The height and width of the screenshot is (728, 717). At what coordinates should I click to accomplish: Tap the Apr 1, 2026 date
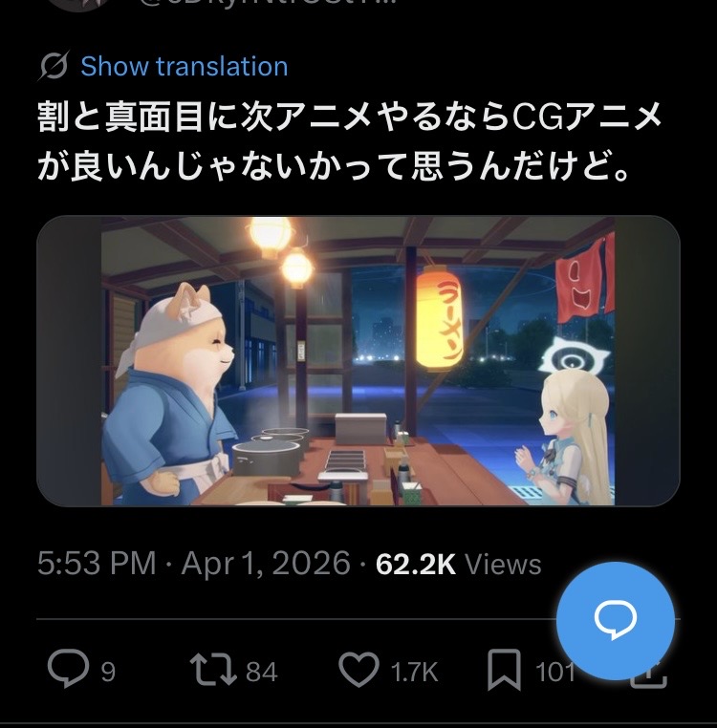[x=266, y=564]
